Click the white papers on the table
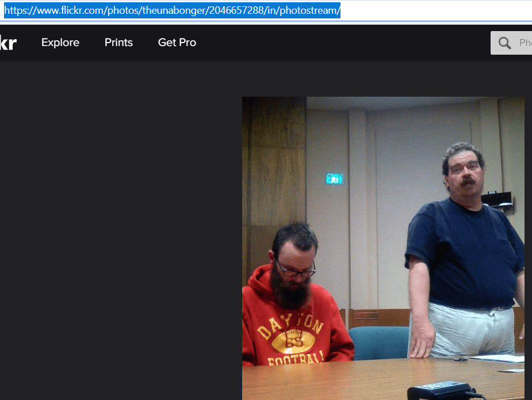Viewport: 532px width, 400px height. click(x=506, y=359)
